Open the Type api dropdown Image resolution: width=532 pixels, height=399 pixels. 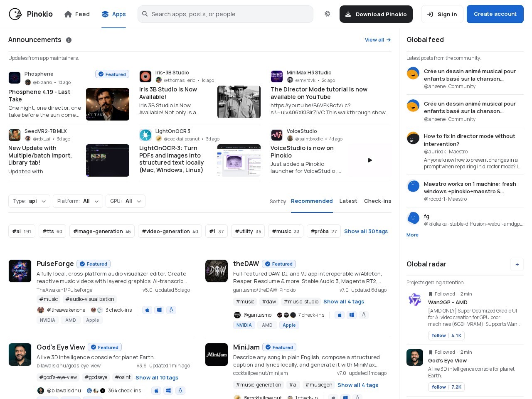29,201
